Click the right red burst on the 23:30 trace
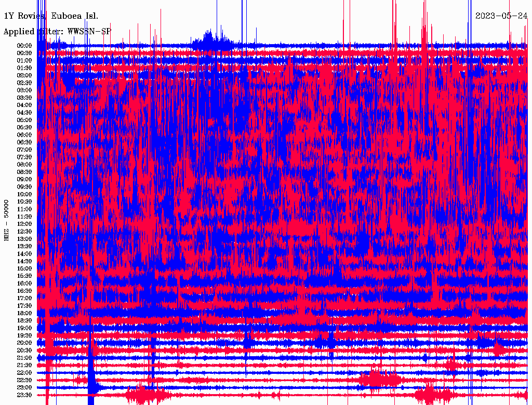532x405 pixels. click(x=429, y=395)
